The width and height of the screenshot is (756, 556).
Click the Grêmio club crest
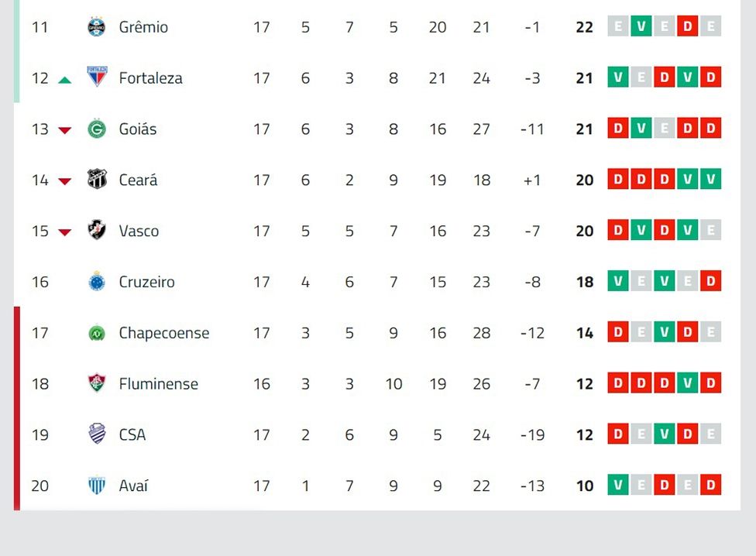(x=96, y=26)
